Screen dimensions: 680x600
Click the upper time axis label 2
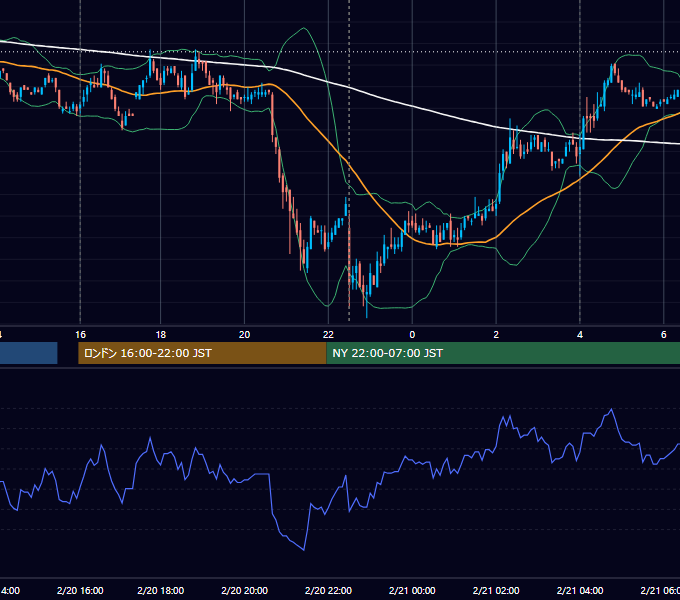tap(496, 335)
